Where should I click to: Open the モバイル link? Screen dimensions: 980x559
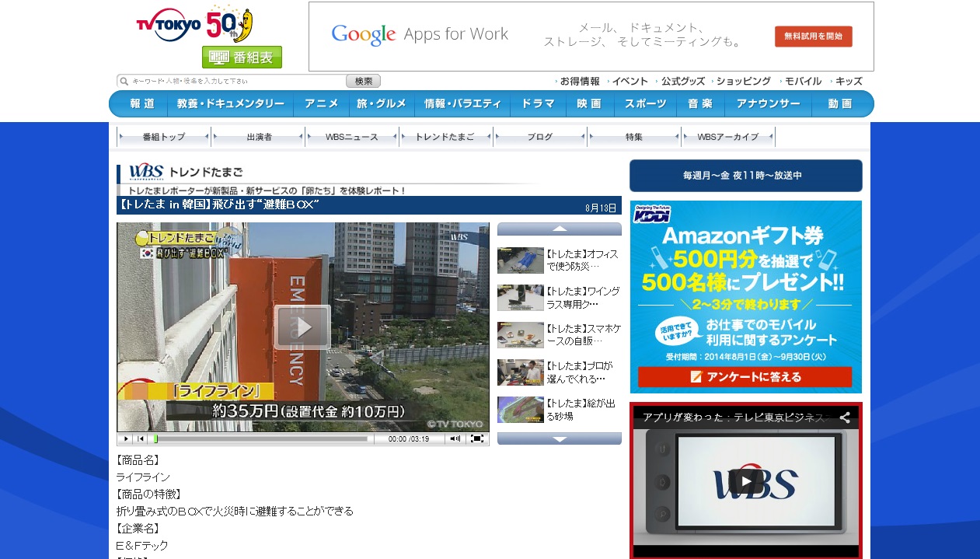(802, 81)
